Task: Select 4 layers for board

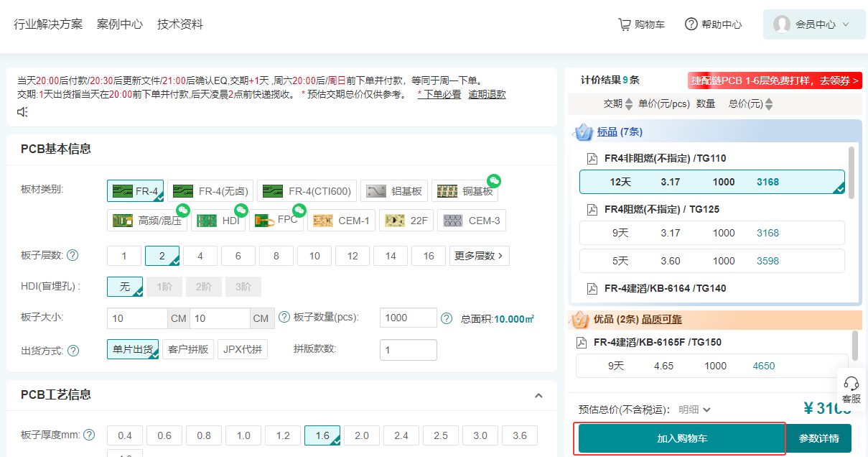Action: point(200,256)
